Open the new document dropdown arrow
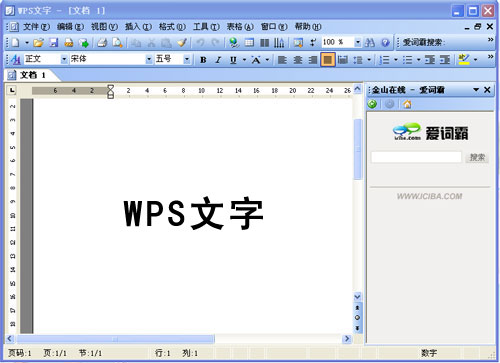Image resolution: width=500 pixels, height=363 pixels. [x=27, y=43]
